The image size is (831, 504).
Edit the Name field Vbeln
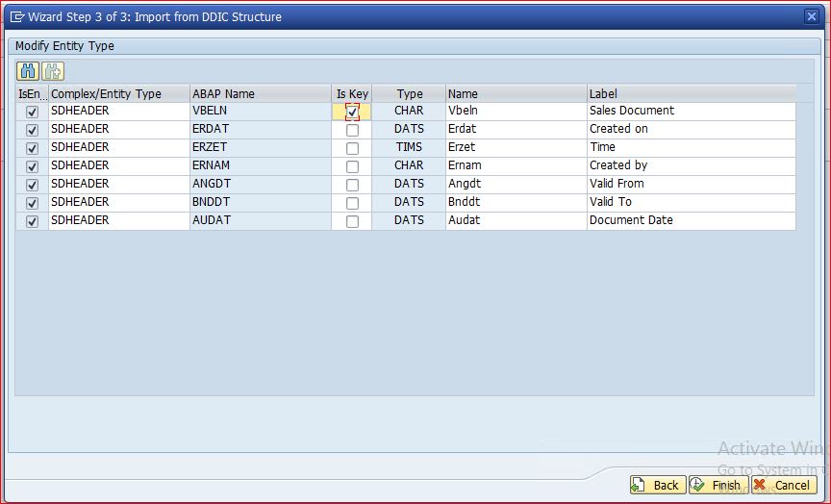pyautogui.click(x=516, y=111)
